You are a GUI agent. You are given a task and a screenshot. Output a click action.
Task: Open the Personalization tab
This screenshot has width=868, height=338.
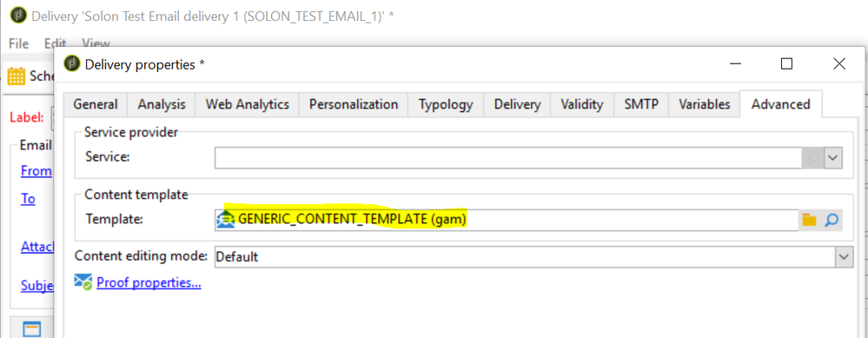[x=353, y=104]
